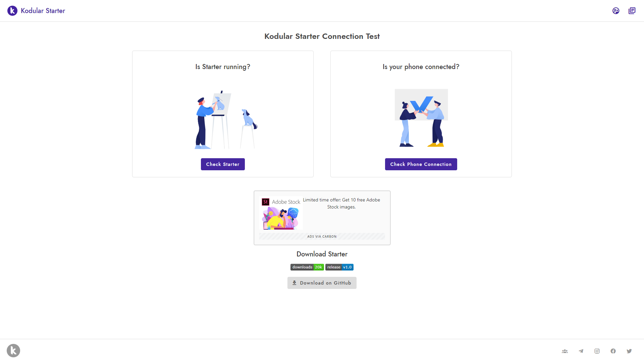Open the Discord community icon in the navbar
644x362 pixels.
click(616, 10)
